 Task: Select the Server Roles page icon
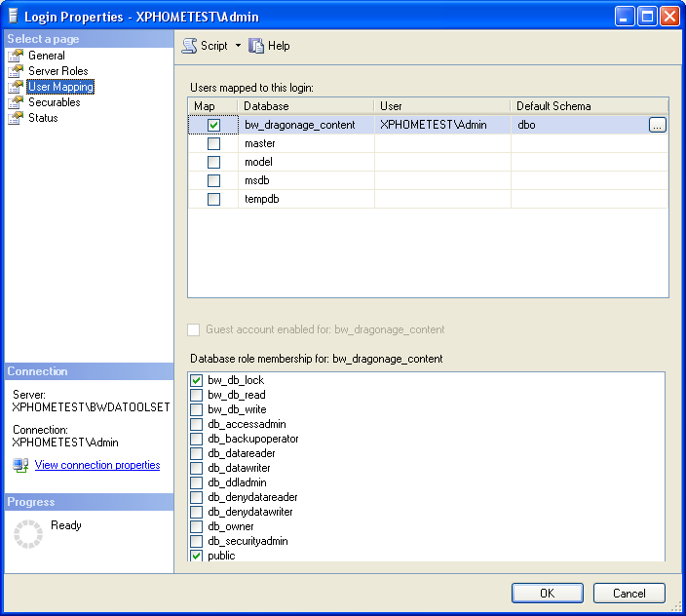tap(16, 71)
